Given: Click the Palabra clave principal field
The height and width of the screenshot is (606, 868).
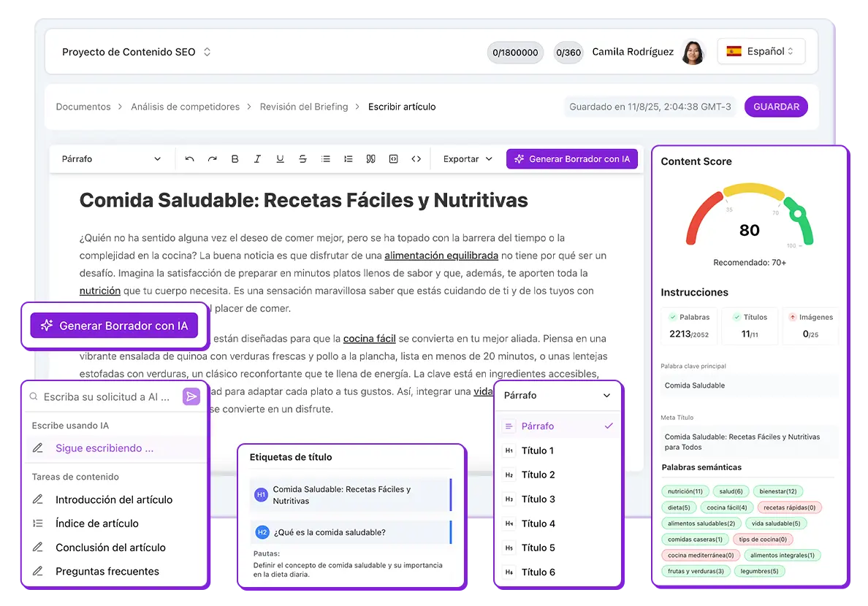Looking at the screenshot, I should click(x=748, y=386).
